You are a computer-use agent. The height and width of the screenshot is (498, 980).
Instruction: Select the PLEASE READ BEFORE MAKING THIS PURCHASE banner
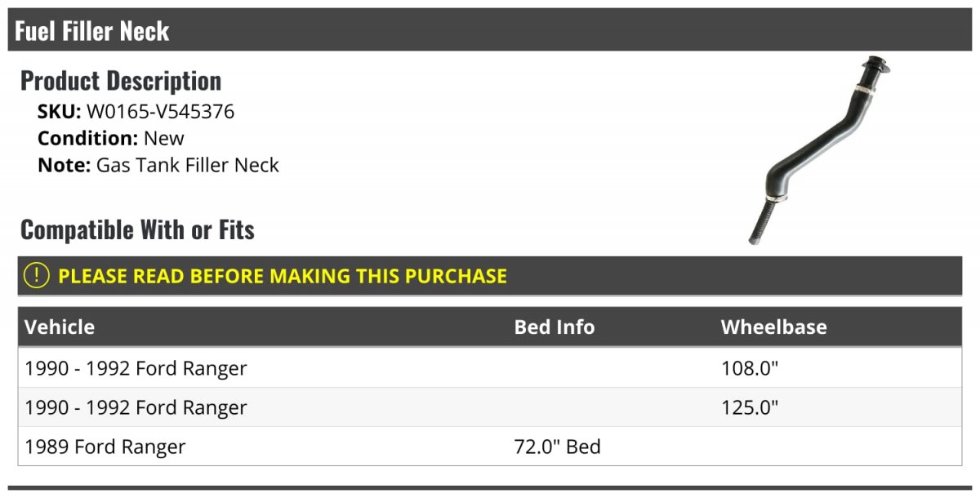tap(490, 276)
